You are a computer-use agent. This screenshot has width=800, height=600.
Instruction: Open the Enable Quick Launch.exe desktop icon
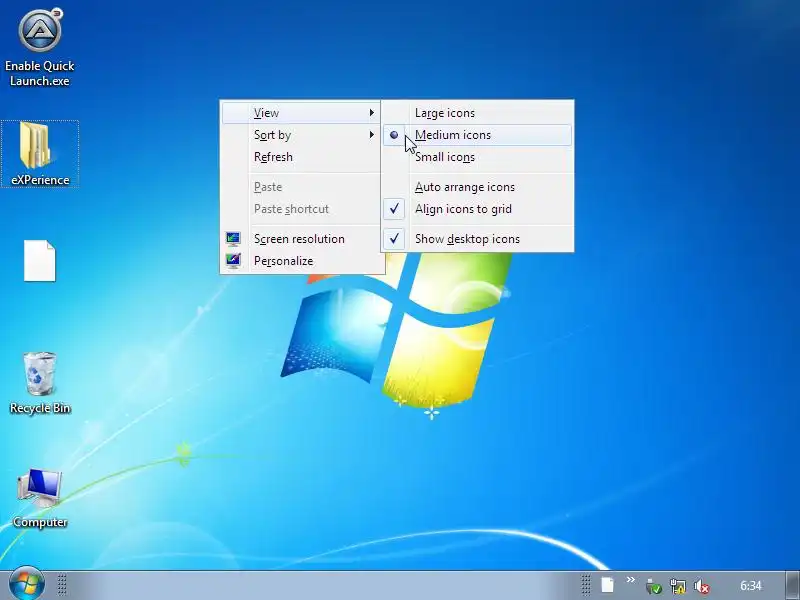point(40,47)
